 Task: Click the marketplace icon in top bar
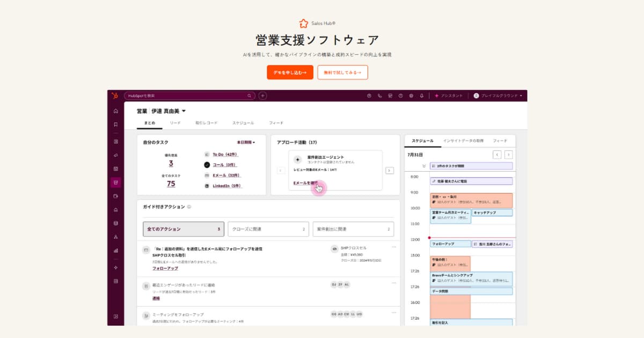point(390,95)
